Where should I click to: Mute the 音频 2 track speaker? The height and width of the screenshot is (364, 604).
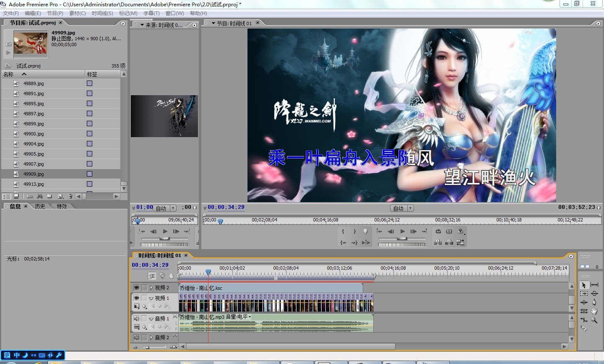point(136,338)
